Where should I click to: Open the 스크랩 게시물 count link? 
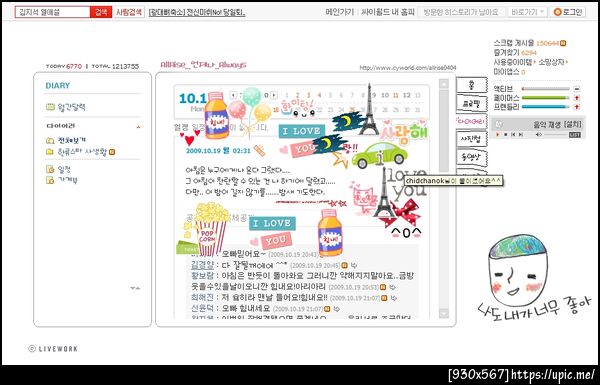(x=530, y=43)
